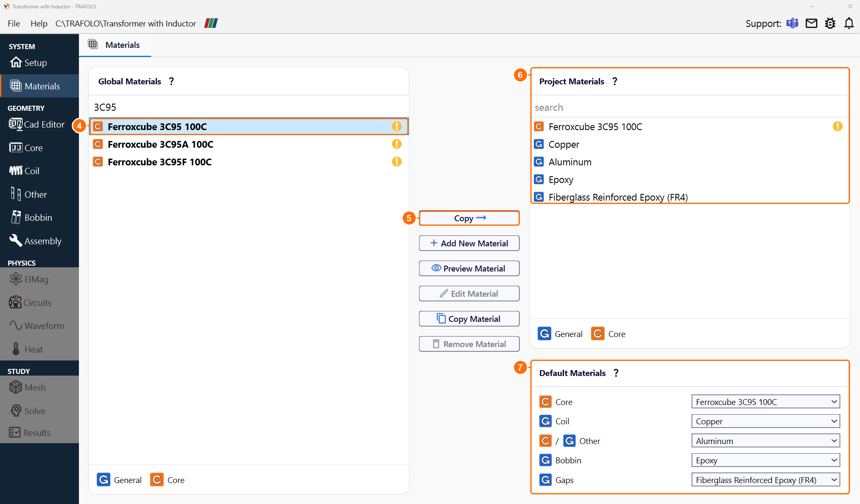Open the Help menu
Viewport: 860px width, 504px height.
tap(39, 24)
